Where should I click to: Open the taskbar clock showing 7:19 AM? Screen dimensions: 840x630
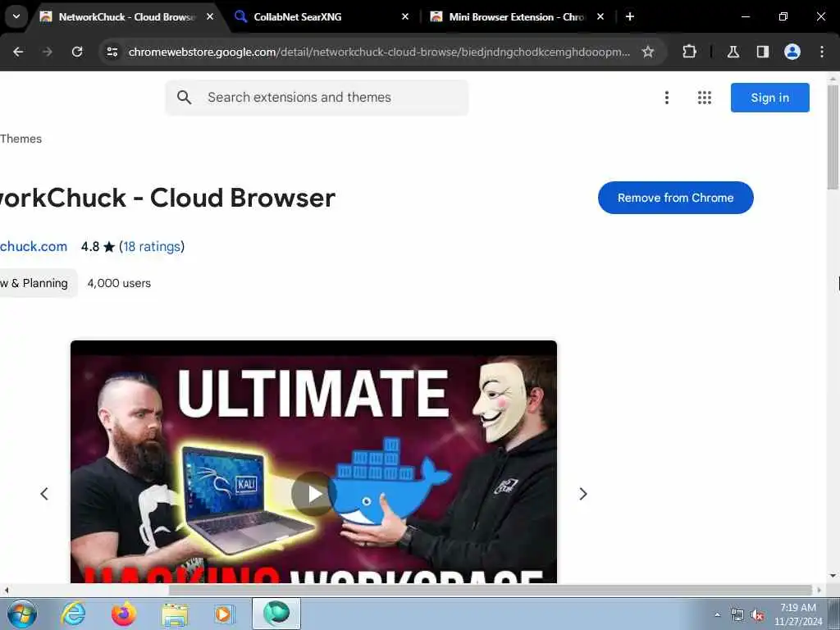tap(798, 614)
